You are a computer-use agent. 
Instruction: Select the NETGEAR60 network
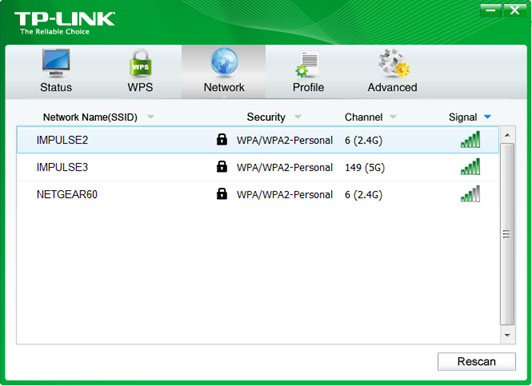coord(258,194)
